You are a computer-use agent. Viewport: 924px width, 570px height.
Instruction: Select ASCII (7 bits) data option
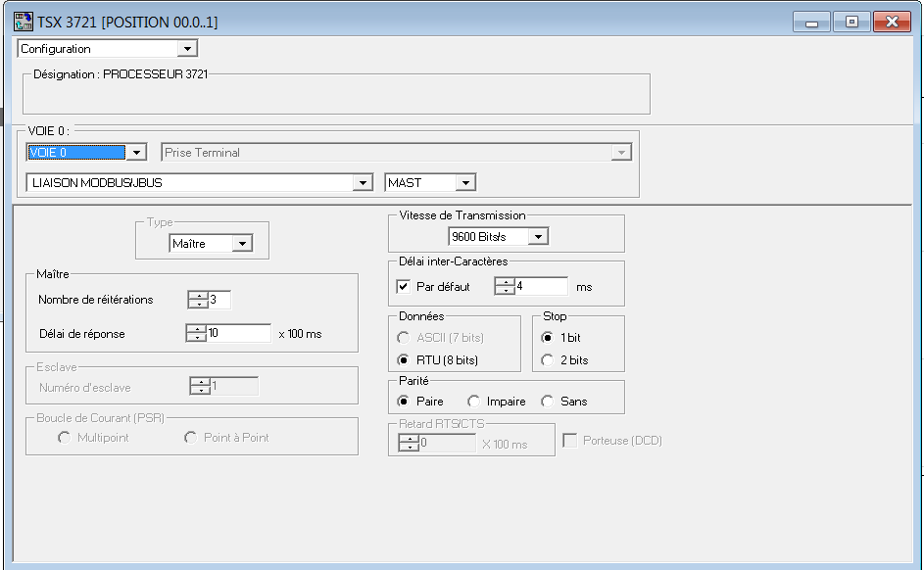(403, 338)
